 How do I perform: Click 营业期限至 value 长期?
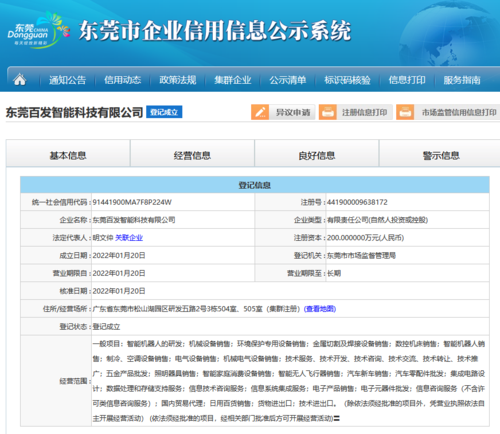pyautogui.click(x=334, y=273)
